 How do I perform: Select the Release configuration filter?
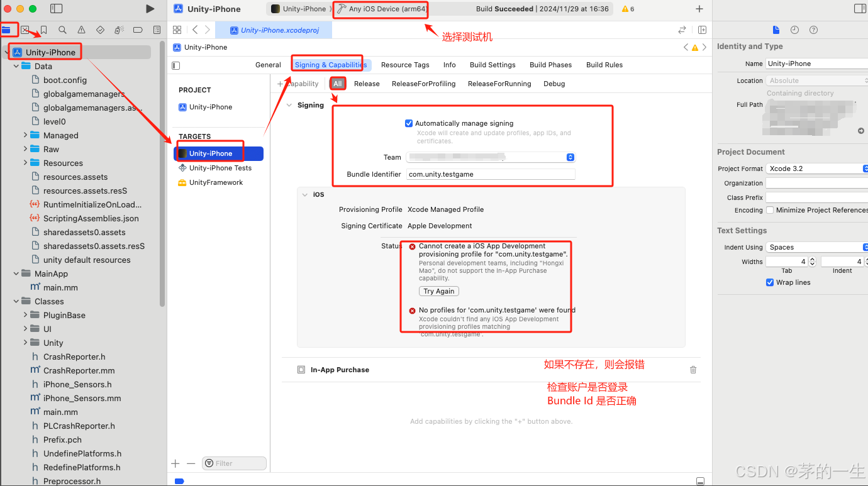(x=367, y=84)
